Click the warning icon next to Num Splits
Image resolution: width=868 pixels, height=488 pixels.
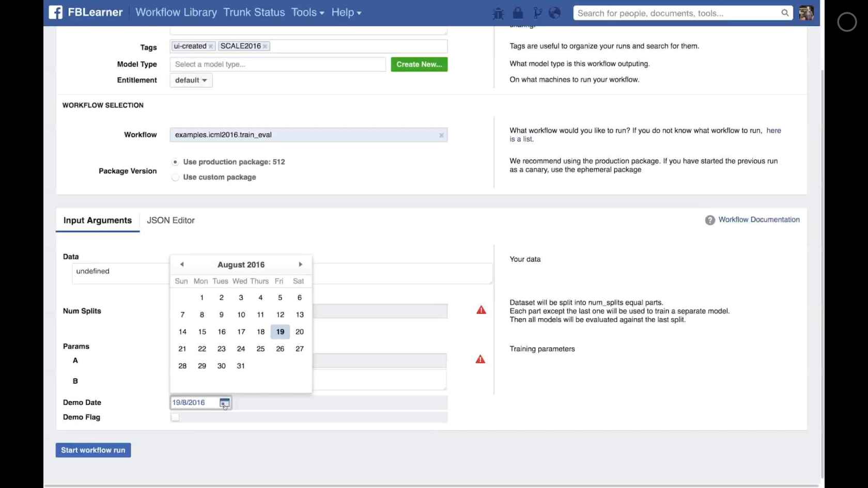click(481, 310)
